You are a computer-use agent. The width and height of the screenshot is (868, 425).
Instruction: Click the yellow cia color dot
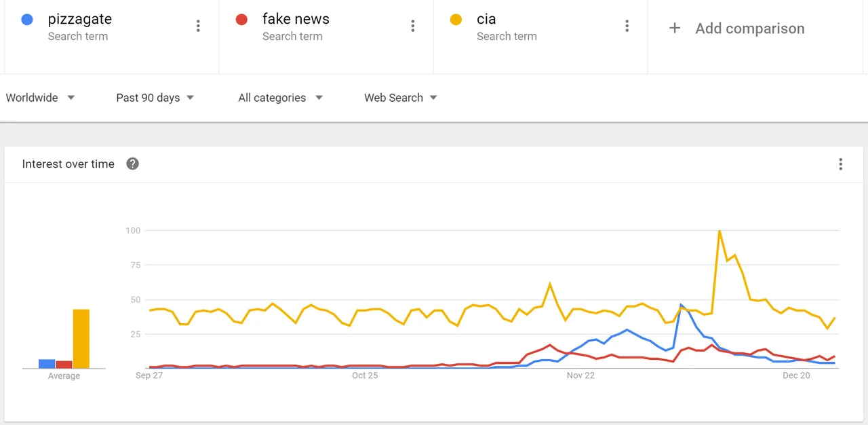coord(456,20)
